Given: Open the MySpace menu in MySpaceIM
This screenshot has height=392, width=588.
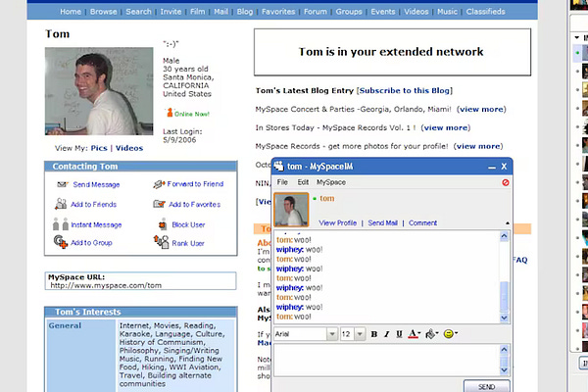Looking at the screenshot, I should coord(331,182).
